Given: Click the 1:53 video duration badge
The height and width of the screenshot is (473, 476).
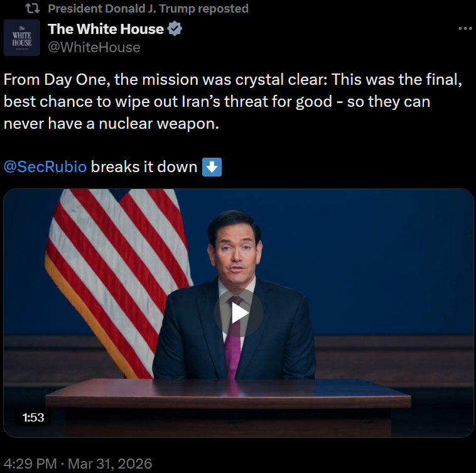Looking at the screenshot, I should 33,417.
